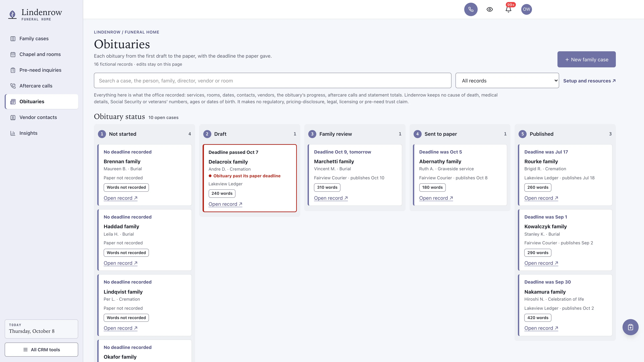The image size is (644, 362).
Task: Click the Today Thursday, October 8 box
Action: click(x=41, y=329)
